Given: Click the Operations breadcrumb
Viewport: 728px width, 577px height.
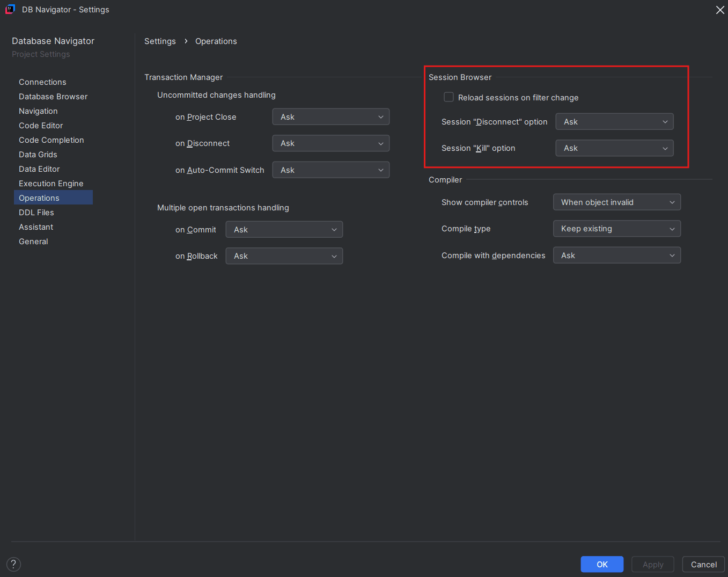Looking at the screenshot, I should coord(216,41).
